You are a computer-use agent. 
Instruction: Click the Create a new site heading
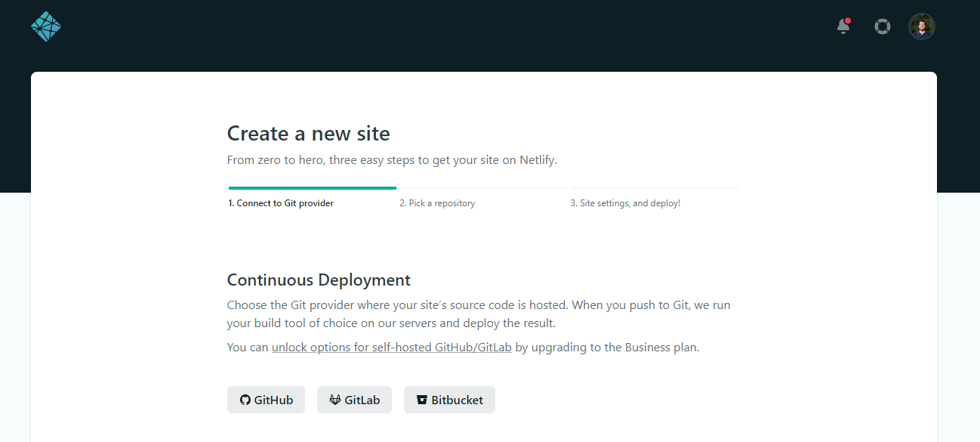(309, 134)
